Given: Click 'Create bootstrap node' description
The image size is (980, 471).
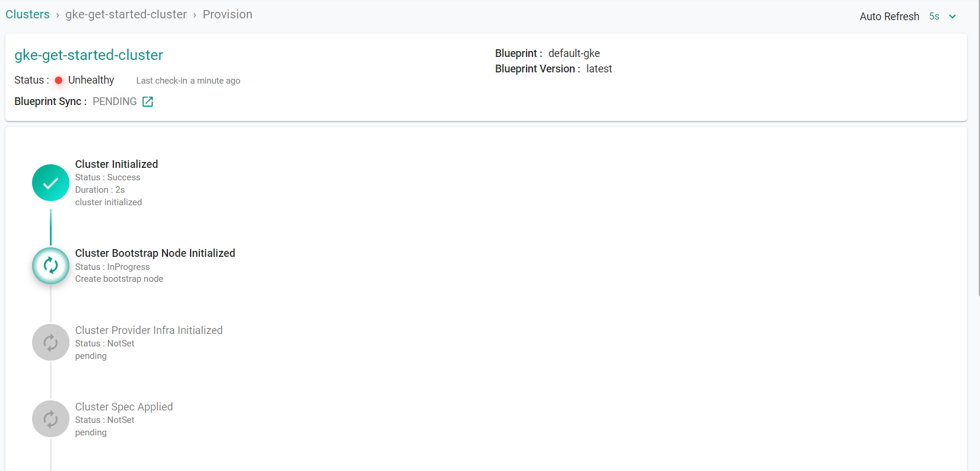Looking at the screenshot, I should [x=119, y=279].
